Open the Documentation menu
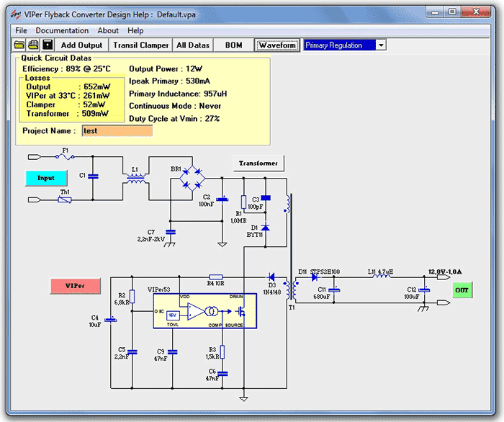This screenshot has width=504, height=422. (62, 31)
